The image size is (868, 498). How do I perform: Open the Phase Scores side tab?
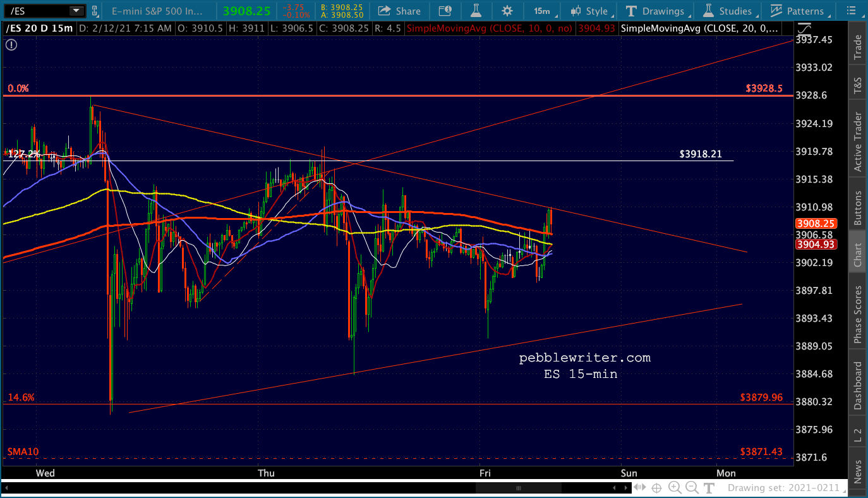[858, 315]
